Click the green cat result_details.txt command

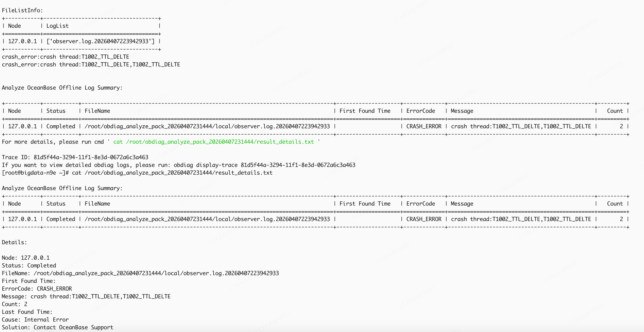[x=213, y=142]
